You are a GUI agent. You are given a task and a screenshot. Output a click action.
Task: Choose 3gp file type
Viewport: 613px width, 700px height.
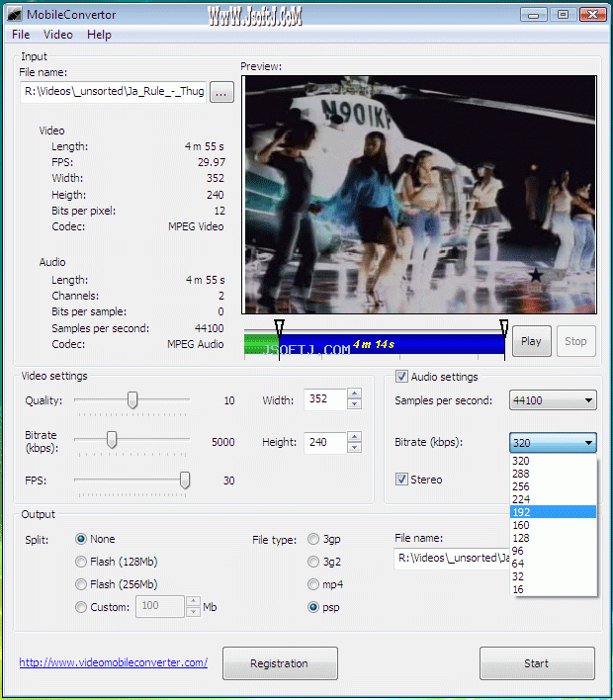coord(313,539)
